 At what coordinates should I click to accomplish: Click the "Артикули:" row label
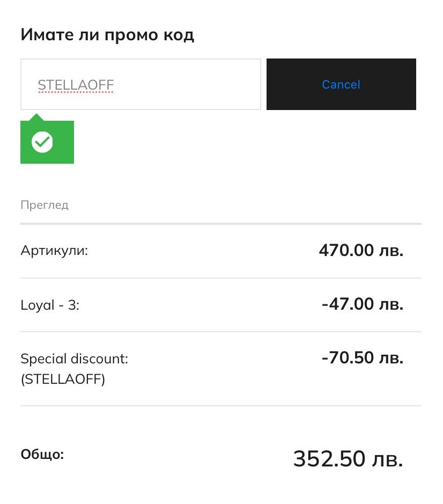[x=54, y=250]
